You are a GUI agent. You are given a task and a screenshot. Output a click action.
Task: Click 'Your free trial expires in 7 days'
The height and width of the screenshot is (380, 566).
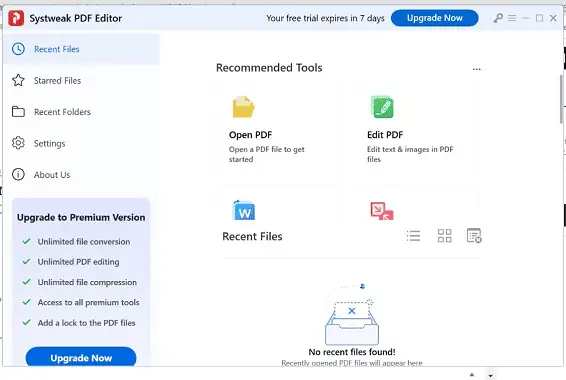(x=325, y=18)
